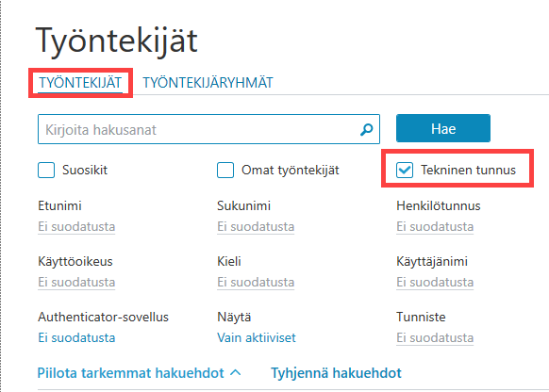This screenshot has width=549, height=392.
Task: Open the Käyttäjänimi filter dropdown
Action: [435, 282]
